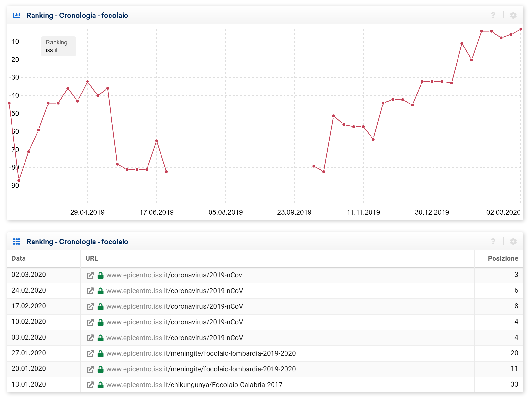Open help question mark of table panel
This screenshot has height=399, width=532.
pos(493,242)
